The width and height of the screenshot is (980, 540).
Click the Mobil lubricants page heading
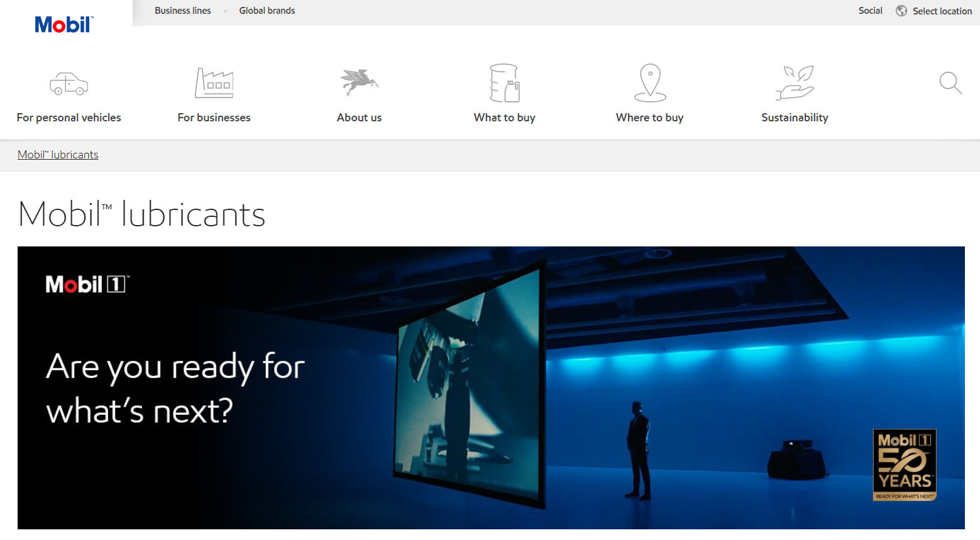tap(142, 214)
